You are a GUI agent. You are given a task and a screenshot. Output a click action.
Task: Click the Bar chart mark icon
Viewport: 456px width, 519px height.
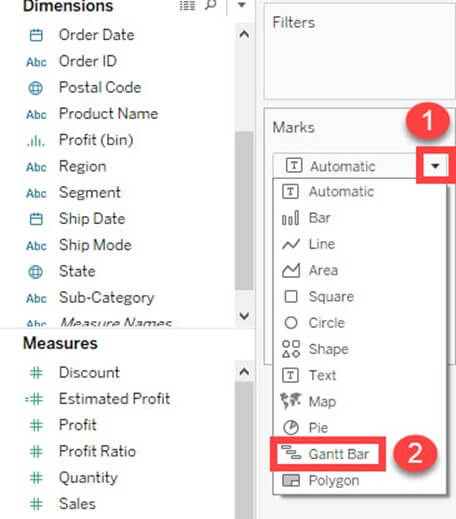(x=291, y=218)
